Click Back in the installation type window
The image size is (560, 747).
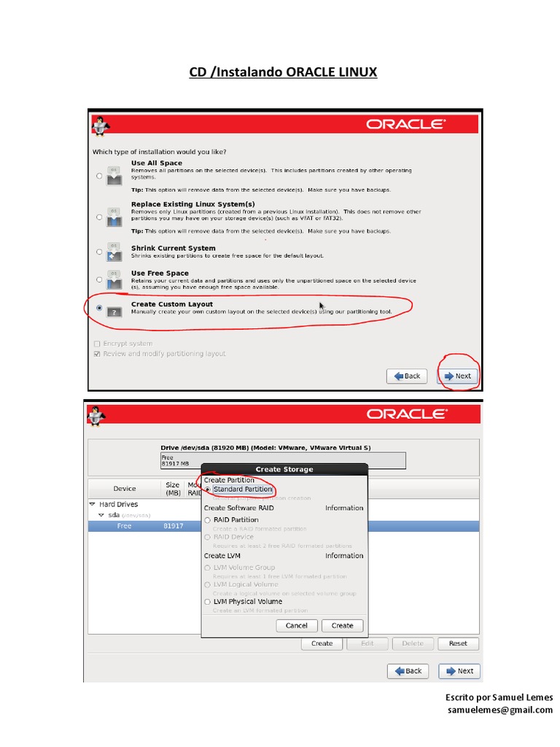point(407,376)
